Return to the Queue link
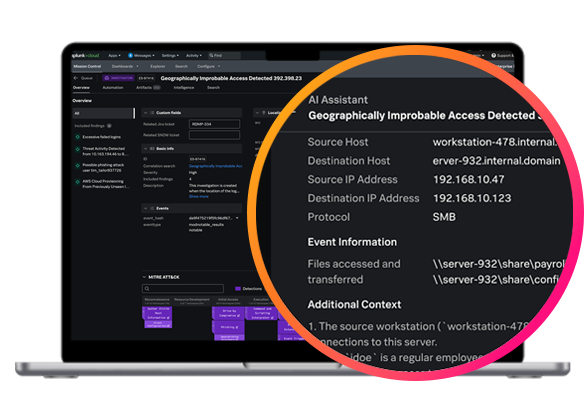The height and width of the screenshot is (412, 587). point(87,78)
